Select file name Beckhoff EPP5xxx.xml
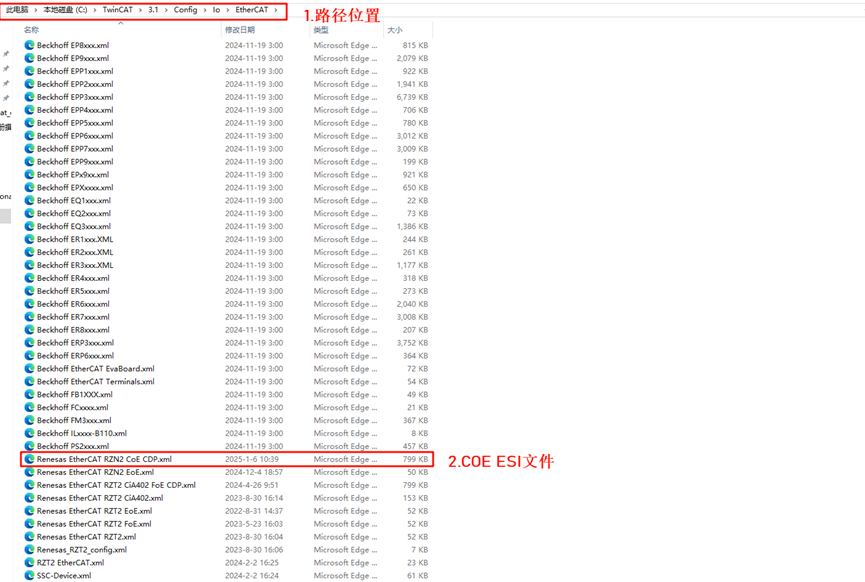865x582 pixels. tap(75, 123)
